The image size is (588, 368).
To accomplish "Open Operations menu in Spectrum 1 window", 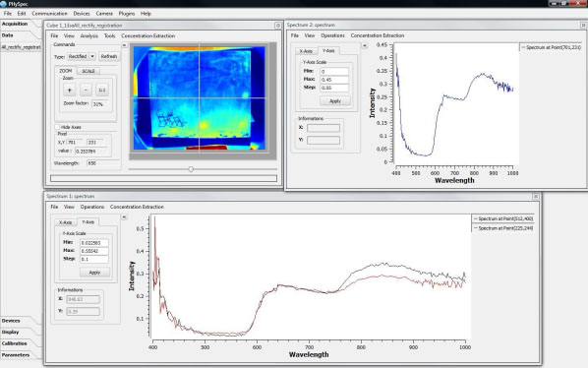I will (x=92, y=207).
